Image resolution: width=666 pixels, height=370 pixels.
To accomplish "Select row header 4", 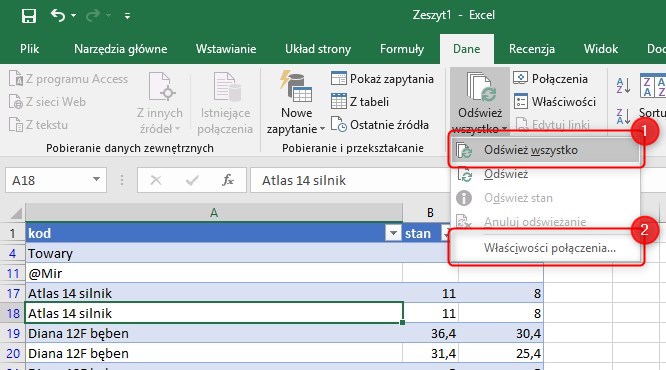I will (x=13, y=253).
